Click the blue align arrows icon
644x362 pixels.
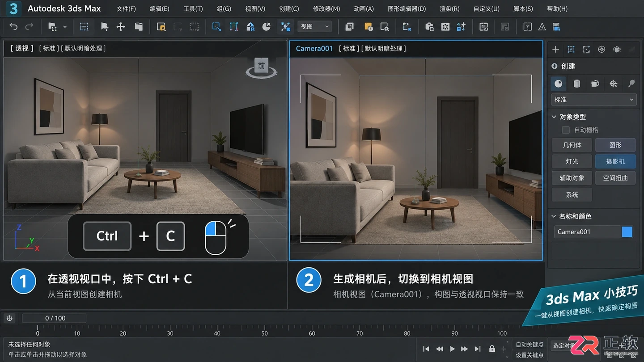pos(461,27)
